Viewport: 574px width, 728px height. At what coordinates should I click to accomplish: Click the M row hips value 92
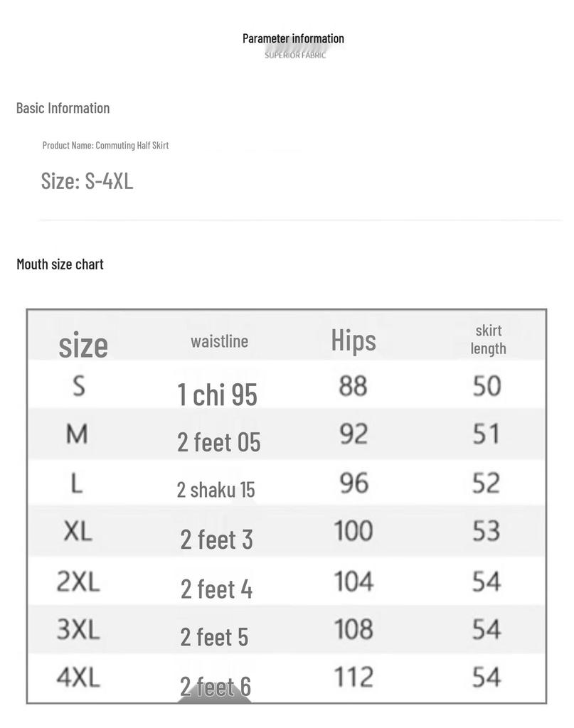354,434
